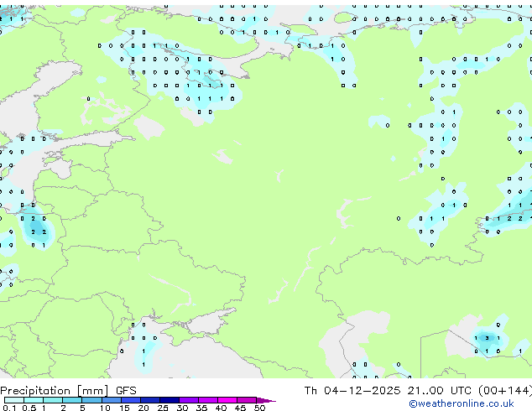Select the 15–20 mm legend color swatch
The height and width of the screenshot is (411, 532).
click(131, 400)
